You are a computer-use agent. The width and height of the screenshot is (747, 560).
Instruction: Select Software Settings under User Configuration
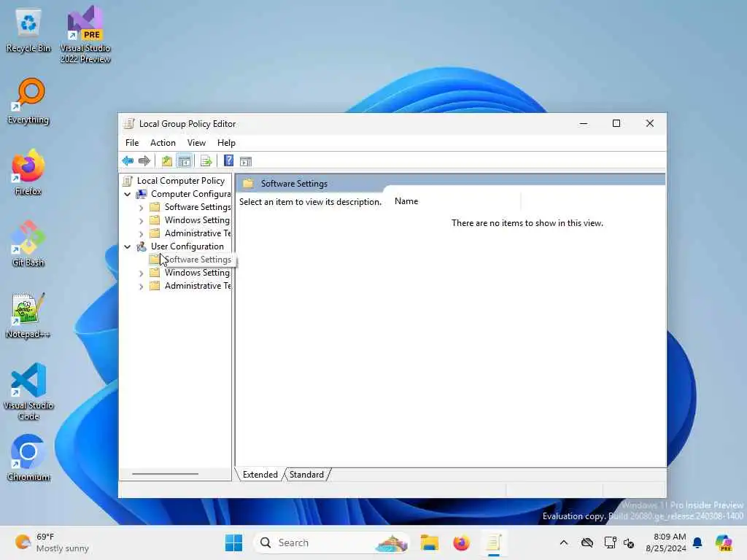pyautogui.click(x=198, y=260)
